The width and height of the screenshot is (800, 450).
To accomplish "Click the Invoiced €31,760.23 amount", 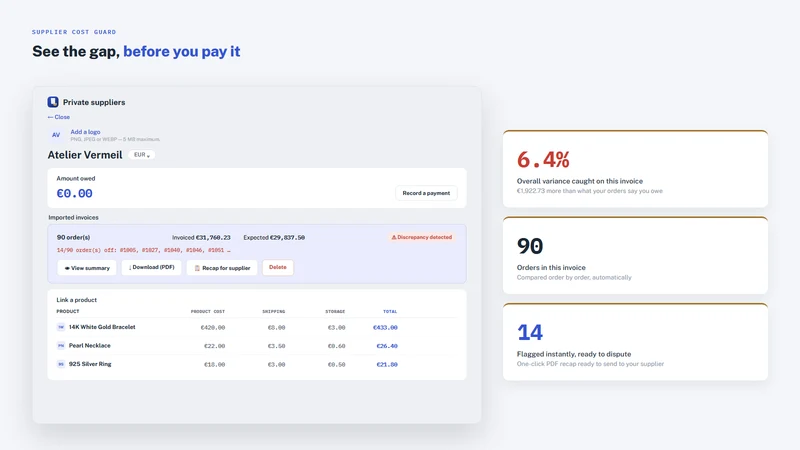I will 201,238.
